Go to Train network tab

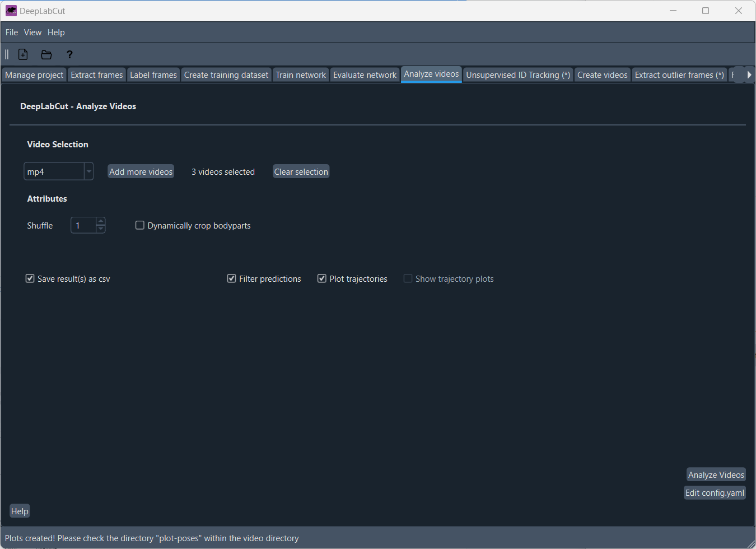pyautogui.click(x=301, y=75)
